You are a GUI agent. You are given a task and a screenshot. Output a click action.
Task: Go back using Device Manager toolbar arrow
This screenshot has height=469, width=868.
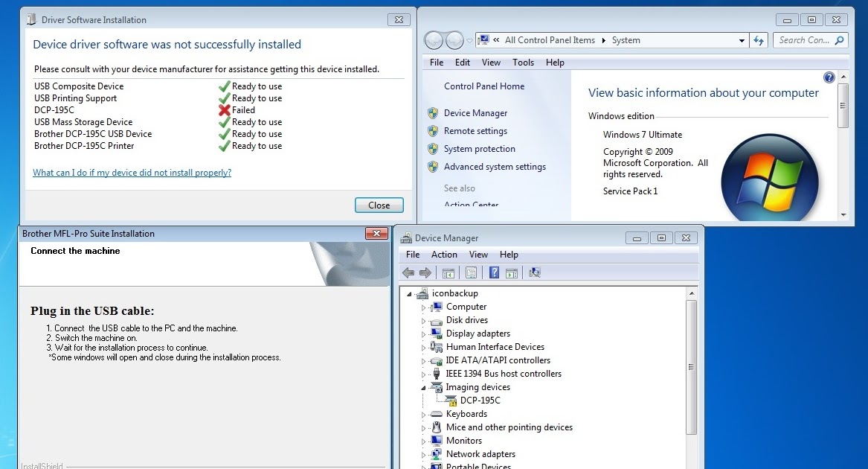click(x=408, y=272)
